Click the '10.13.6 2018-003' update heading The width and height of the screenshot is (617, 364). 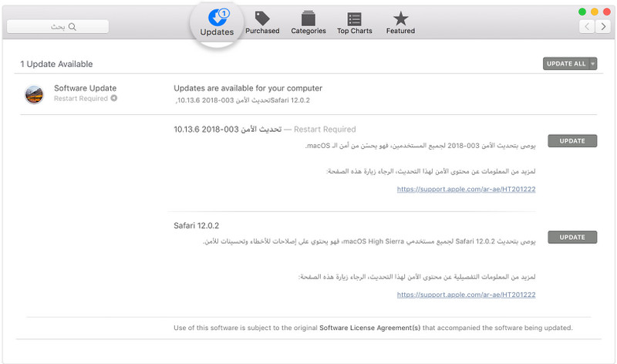click(x=228, y=129)
